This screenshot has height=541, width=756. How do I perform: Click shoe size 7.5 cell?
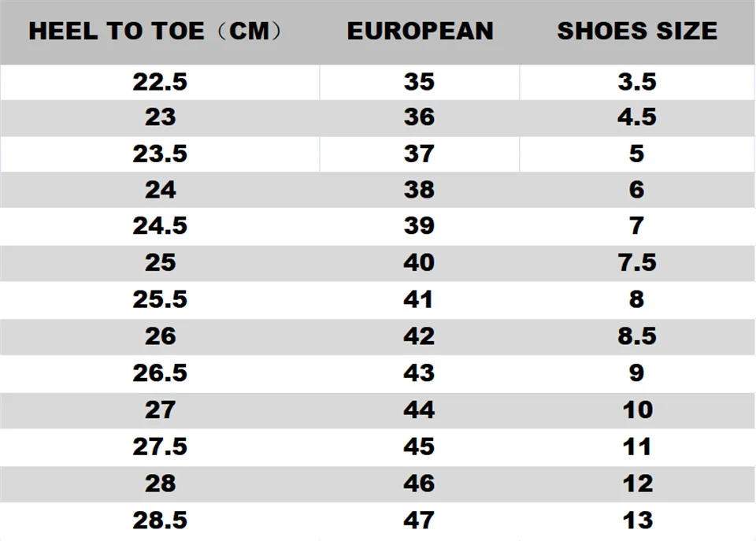tap(637, 263)
